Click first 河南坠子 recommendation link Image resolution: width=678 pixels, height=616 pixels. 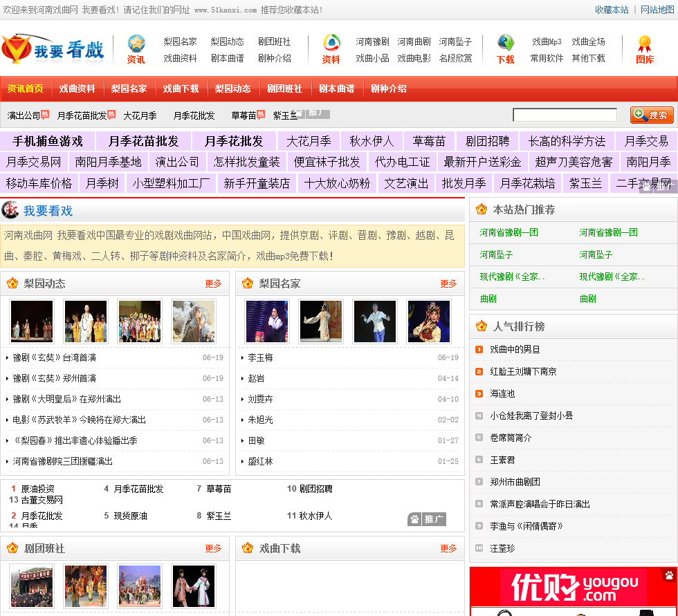[x=496, y=254]
